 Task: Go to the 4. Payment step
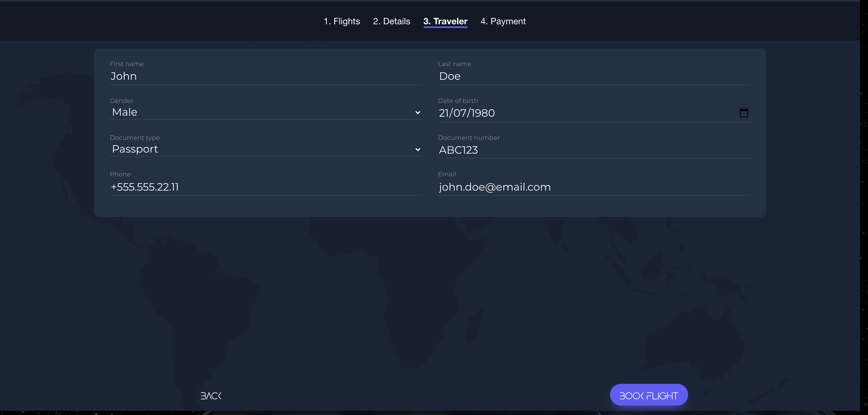[503, 21]
